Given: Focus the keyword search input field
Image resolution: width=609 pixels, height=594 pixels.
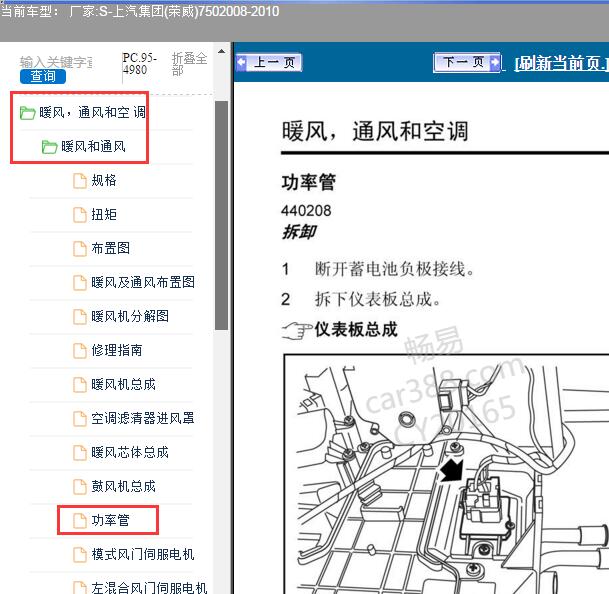Looking at the screenshot, I should point(56,62).
